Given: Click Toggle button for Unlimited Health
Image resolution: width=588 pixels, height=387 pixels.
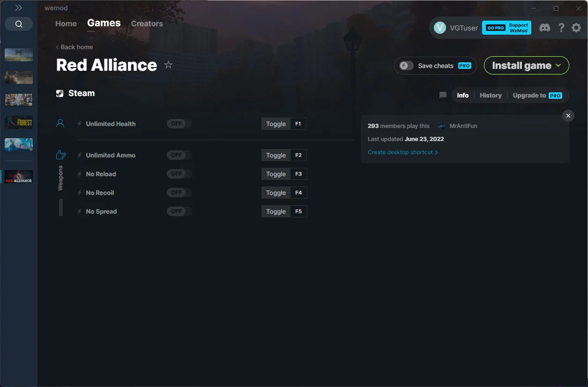Looking at the screenshot, I should pos(276,124).
